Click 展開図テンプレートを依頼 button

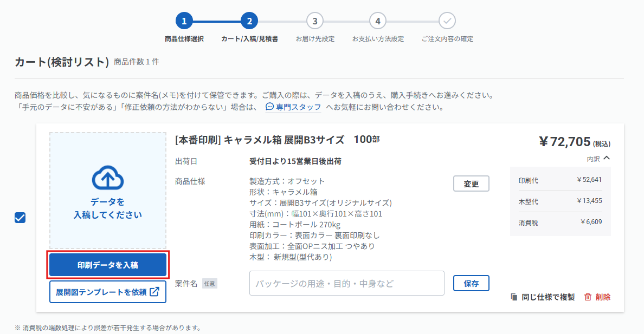tap(108, 292)
